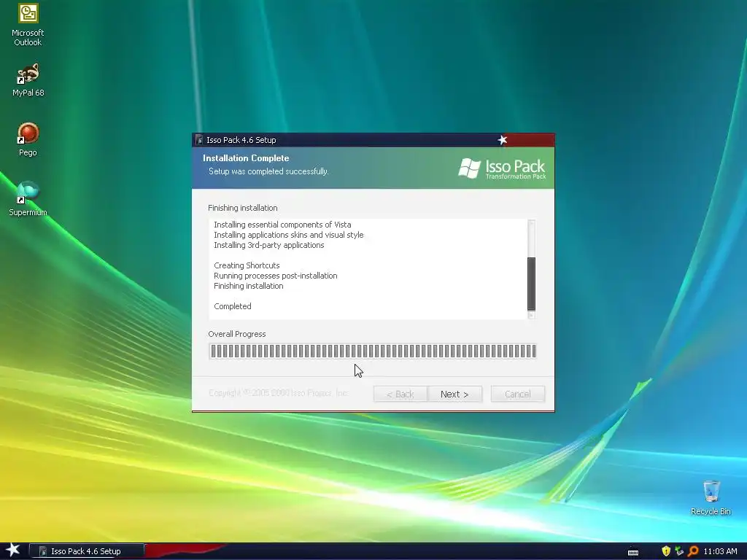Click 'Finishing installation' entry inside the log box
747x560 pixels.
tap(249, 286)
